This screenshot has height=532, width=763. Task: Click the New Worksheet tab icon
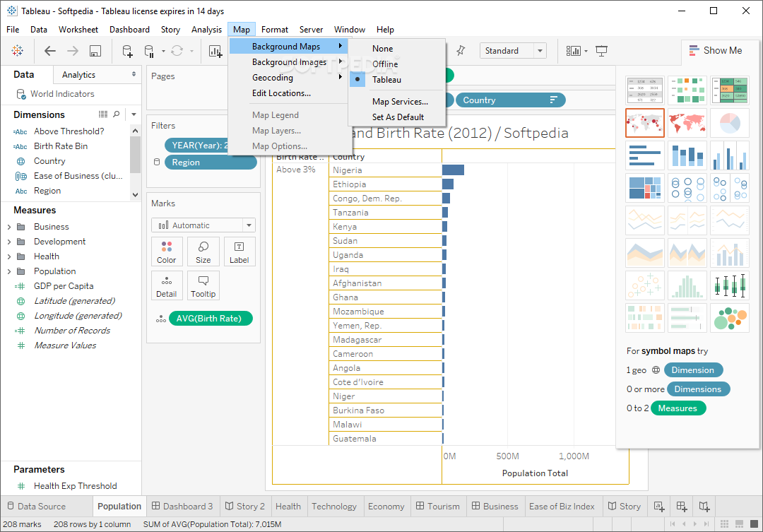659,506
